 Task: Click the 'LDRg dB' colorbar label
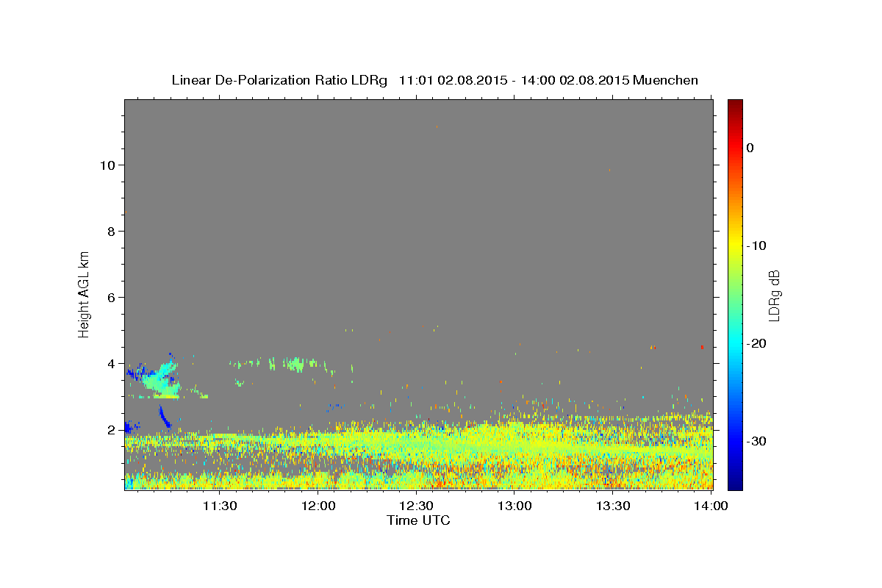point(774,295)
